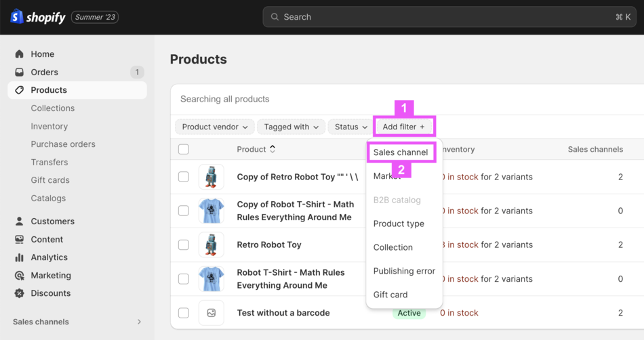Click the Summer '23 edition badge

coord(95,17)
